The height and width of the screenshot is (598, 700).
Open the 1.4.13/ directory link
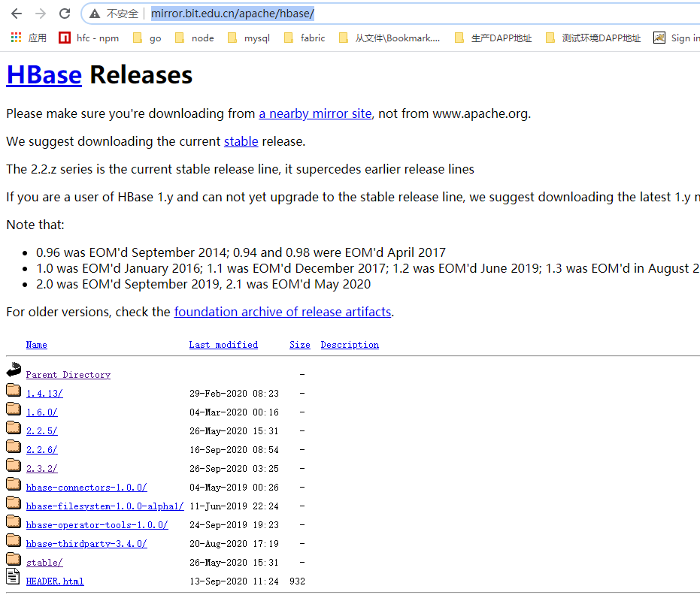44,394
